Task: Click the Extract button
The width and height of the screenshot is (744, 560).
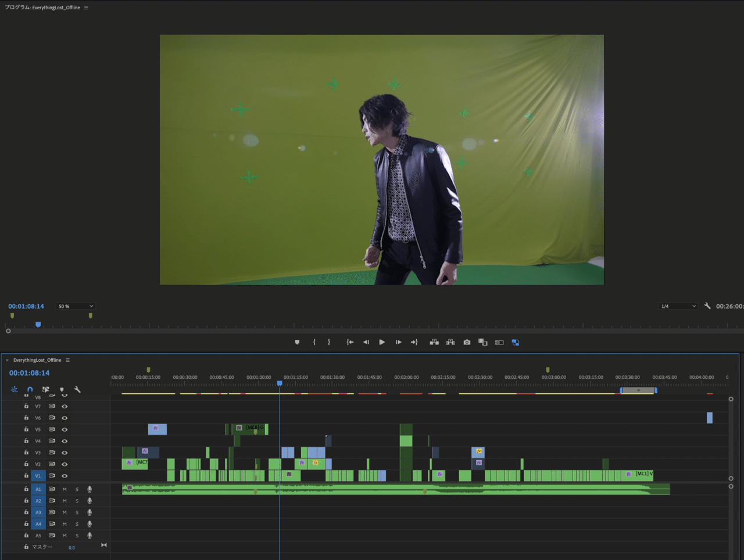Action: point(450,342)
